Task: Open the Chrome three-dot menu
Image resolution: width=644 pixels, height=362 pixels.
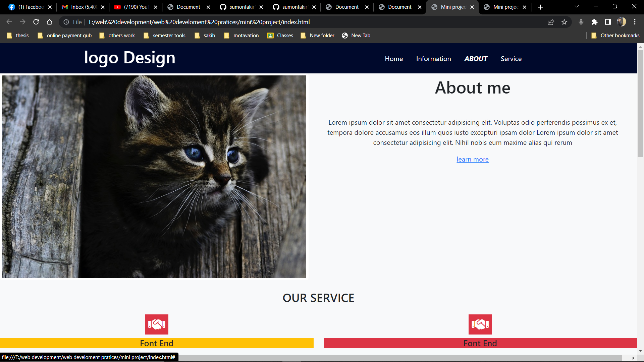Action: point(635,22)
